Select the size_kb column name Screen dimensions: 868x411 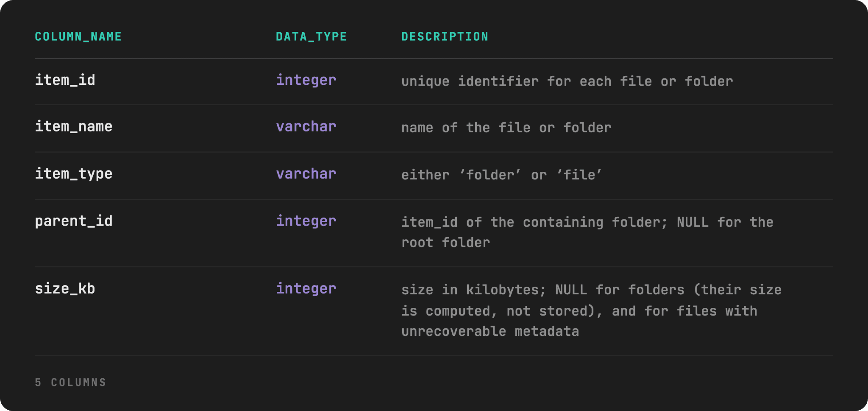point(65,288)
